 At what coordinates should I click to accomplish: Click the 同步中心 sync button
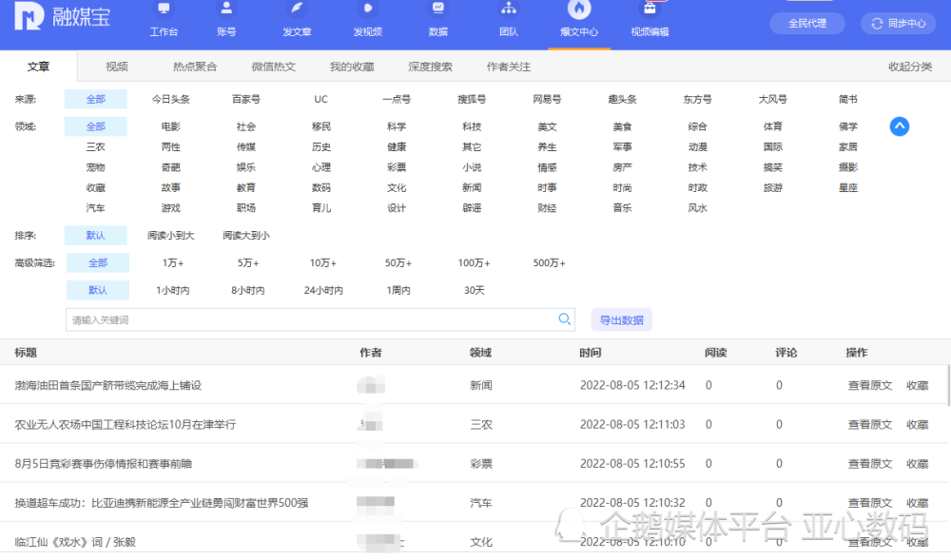899,23
